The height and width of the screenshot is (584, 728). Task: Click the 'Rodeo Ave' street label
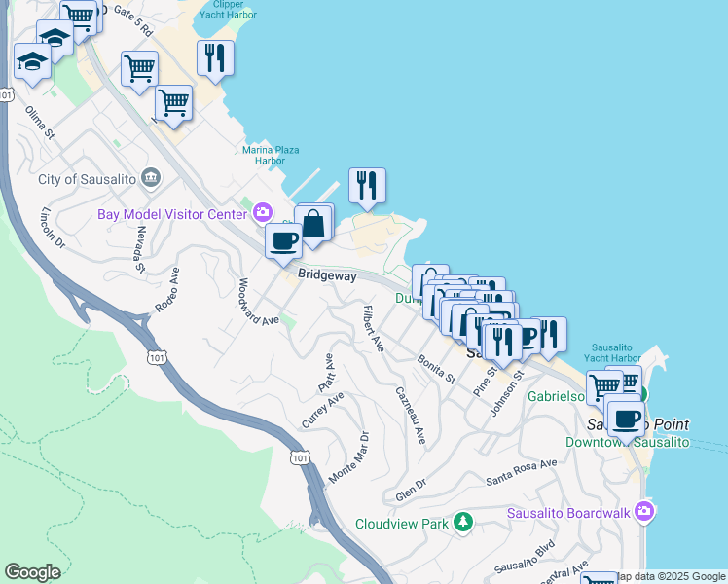tap(166, 290)
